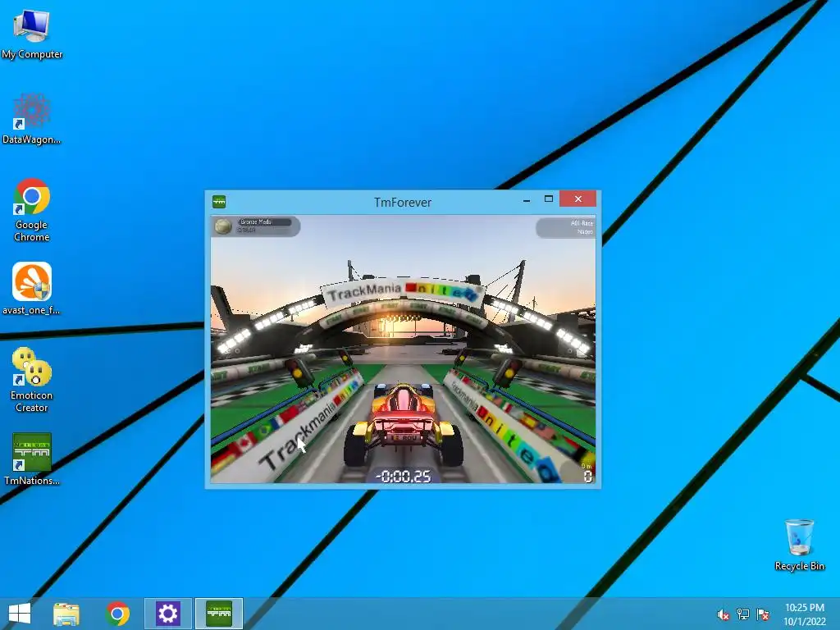Click the top-right race info panel
This screenshot has height=630, width=840.
point(565,227)
